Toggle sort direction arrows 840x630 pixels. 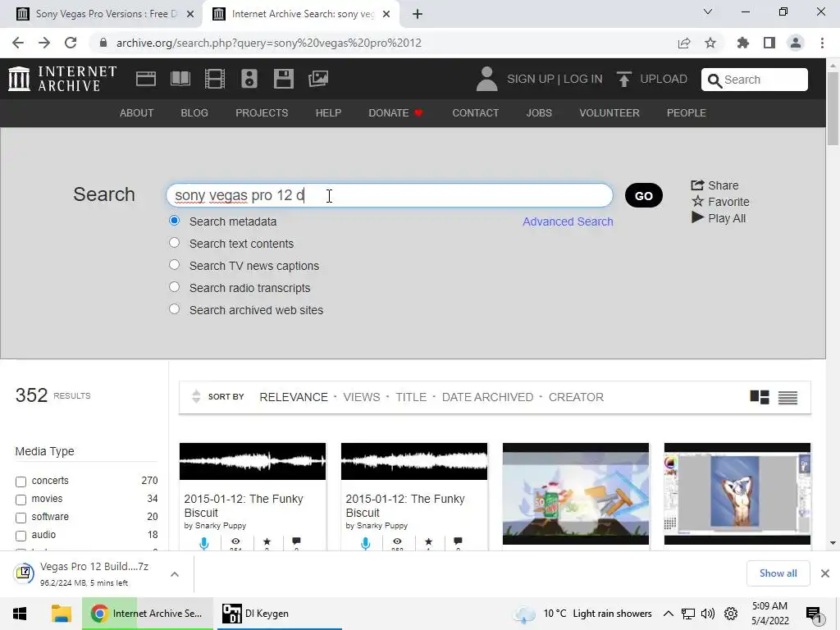point(196,396)
